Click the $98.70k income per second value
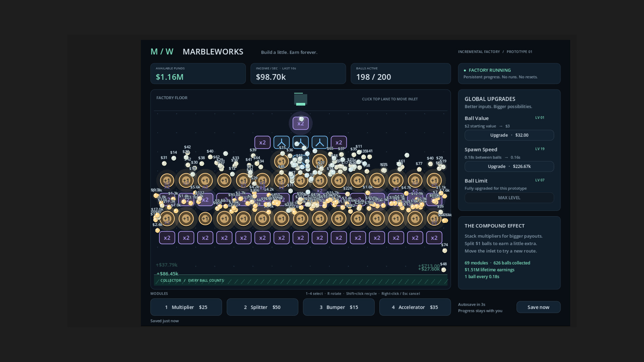Image resolution: width=644 pixels, height=362 pixels. click(271, 77)
